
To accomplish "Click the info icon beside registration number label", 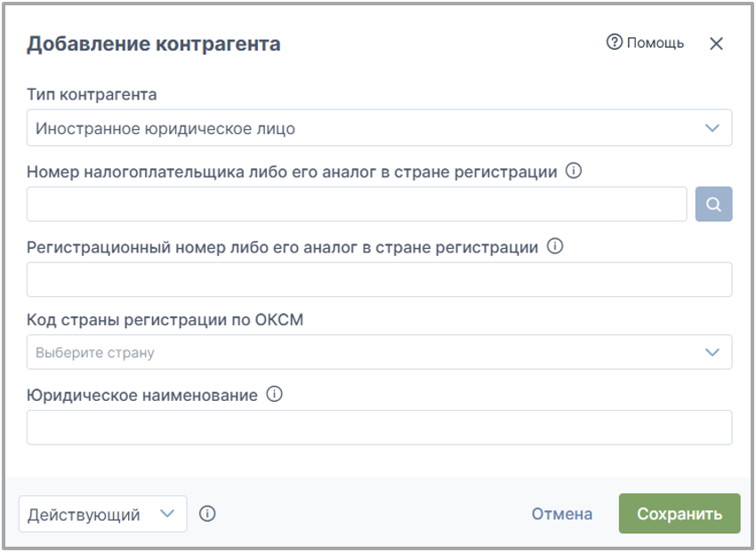I will tap(555, 246).
